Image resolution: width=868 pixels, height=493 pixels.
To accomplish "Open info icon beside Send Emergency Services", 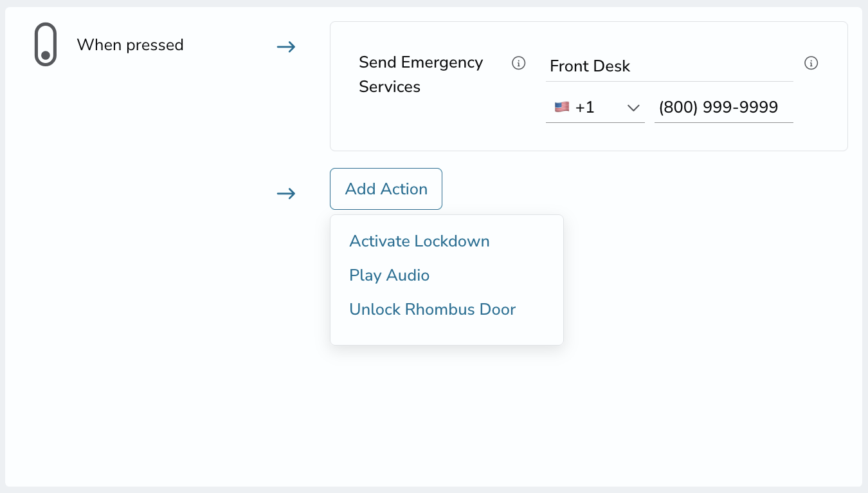I will [x=518, y=63].
